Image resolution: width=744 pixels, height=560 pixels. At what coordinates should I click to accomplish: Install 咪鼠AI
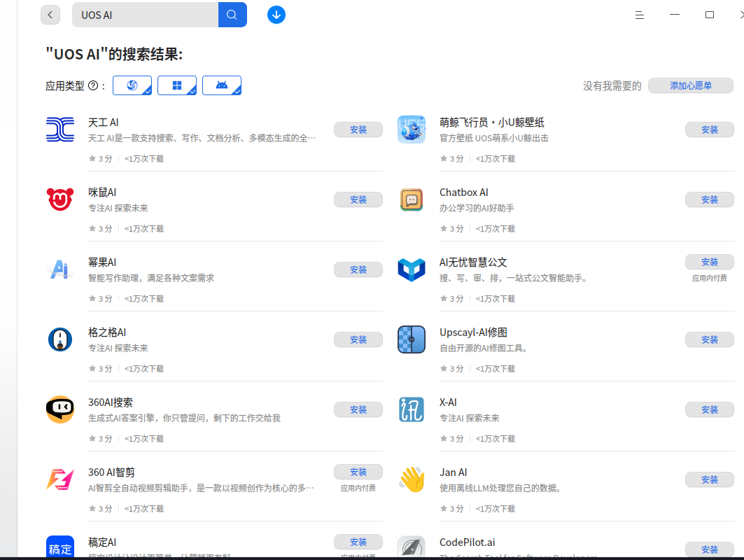358,199
